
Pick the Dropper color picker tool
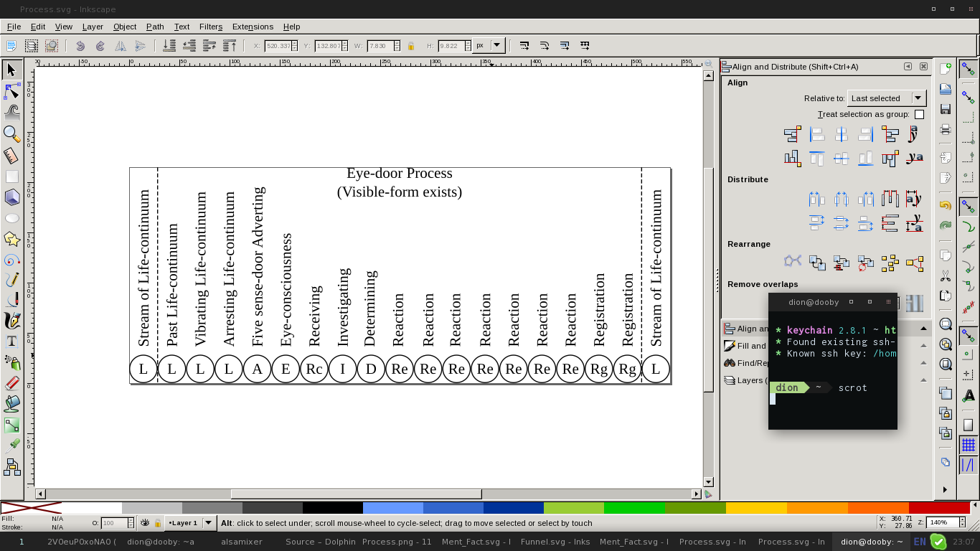pos(11,446)
